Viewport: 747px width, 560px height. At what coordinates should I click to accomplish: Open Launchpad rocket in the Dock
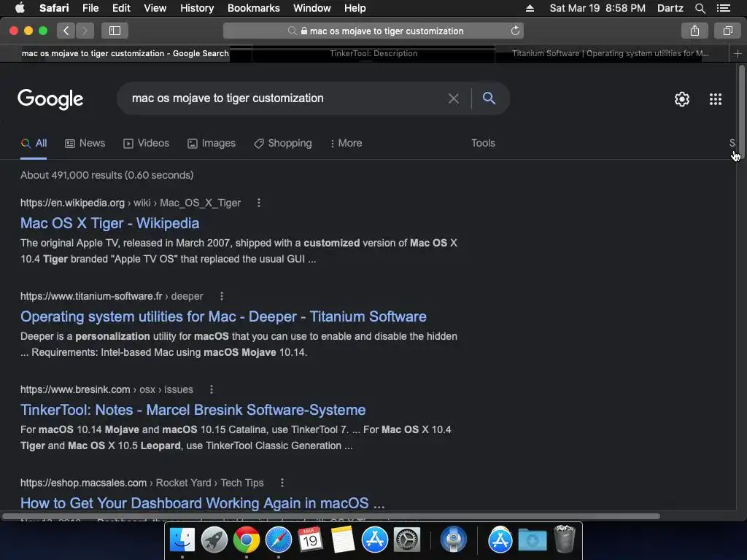pos(214,540)
